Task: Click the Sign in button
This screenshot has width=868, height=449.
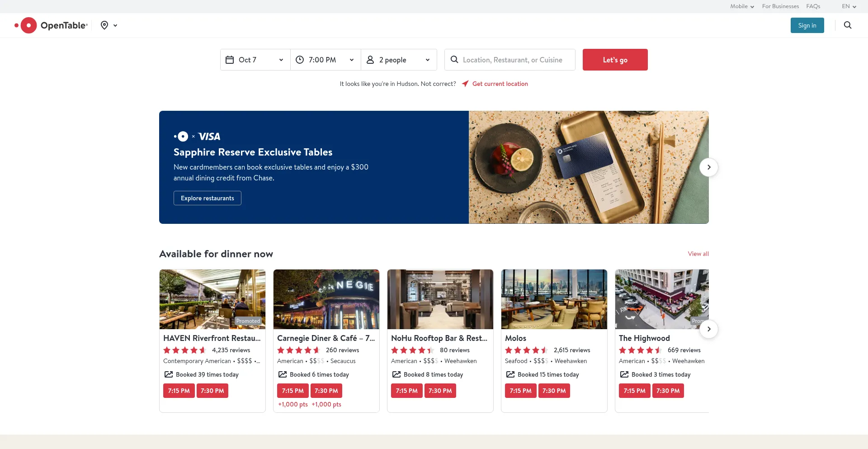Action: point(807,25)
